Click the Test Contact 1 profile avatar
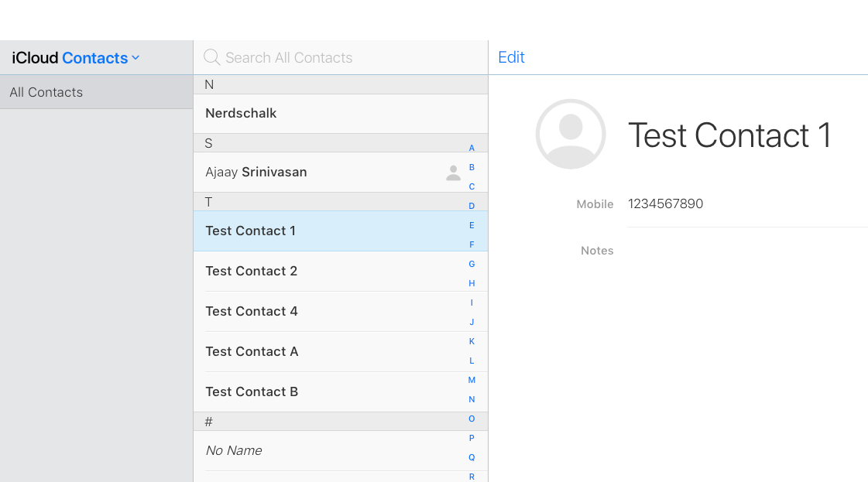The width and height of the screenshot is (868, 482). click(571, 134)
